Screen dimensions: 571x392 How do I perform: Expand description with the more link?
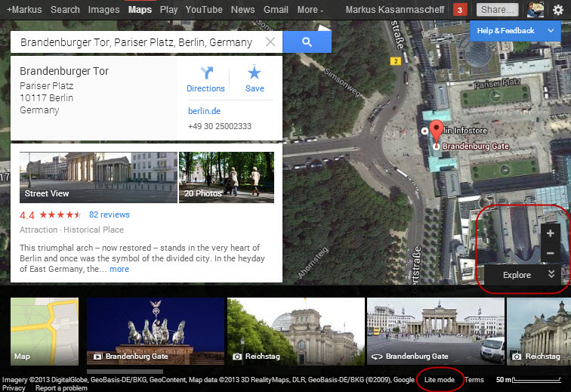tap(119, 269)
